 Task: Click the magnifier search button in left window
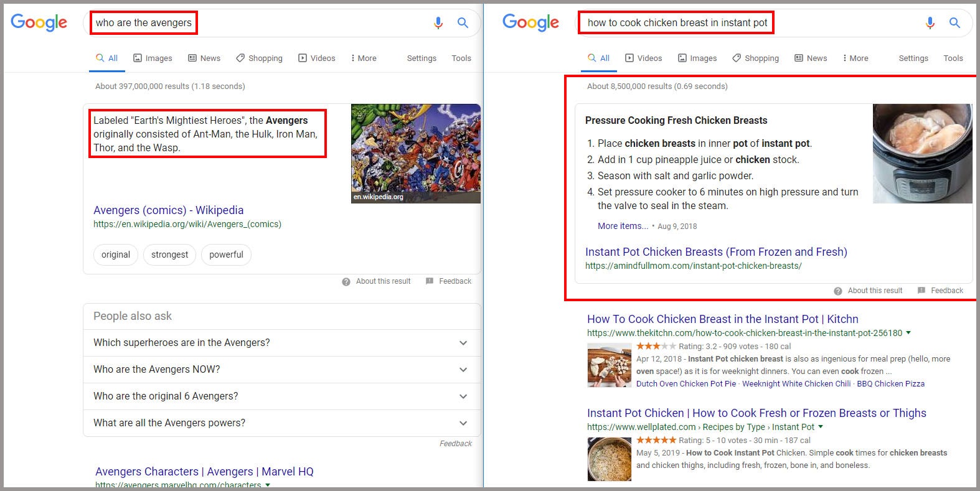463,23
